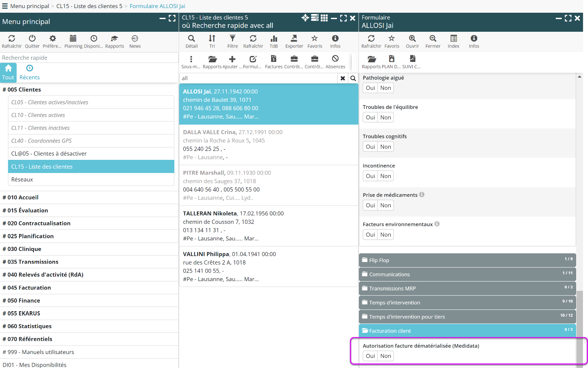This screenshot has width=588, height=368.
Task: Click the Recherche rapide input field
Action: 89,58
